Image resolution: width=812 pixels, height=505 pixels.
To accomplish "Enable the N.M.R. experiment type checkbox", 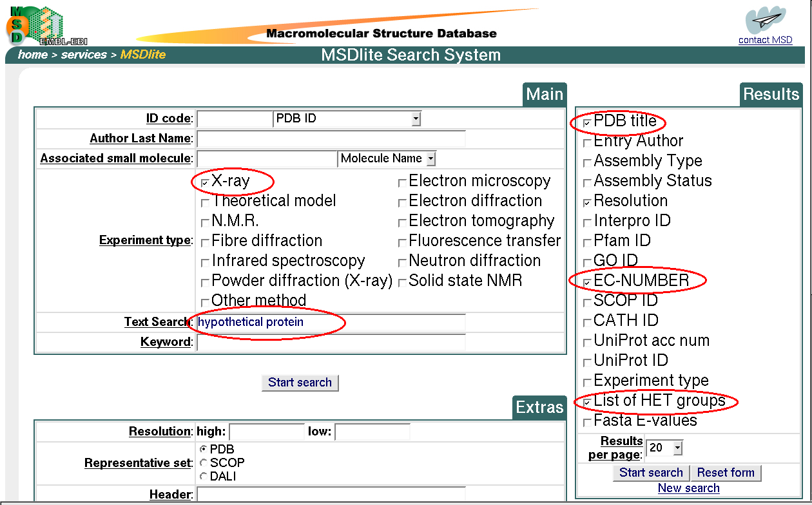I will pyautogui.click(x=205, y=223).
